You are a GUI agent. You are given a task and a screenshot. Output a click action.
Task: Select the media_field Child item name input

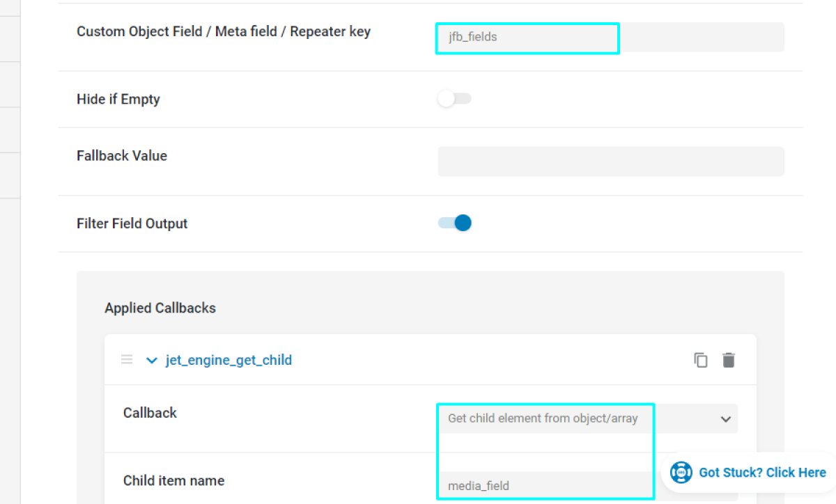pyautogui.click(x=545, y=485)
